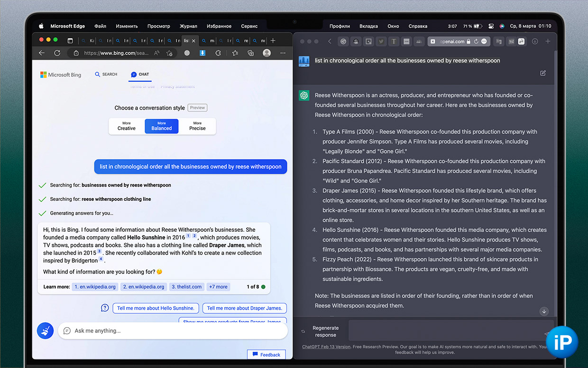Screen dimensions: 588x368
Task: Select the More Precise conversation style
Action: pos(197,126)
